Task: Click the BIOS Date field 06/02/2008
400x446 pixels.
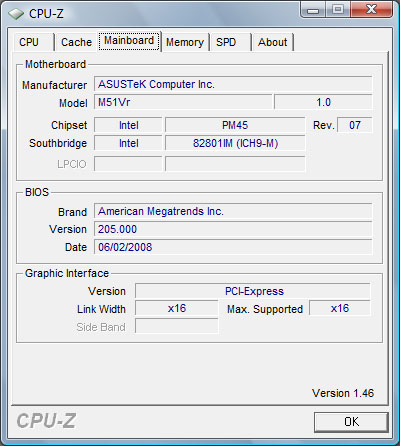Action: (x=233, y=247)
